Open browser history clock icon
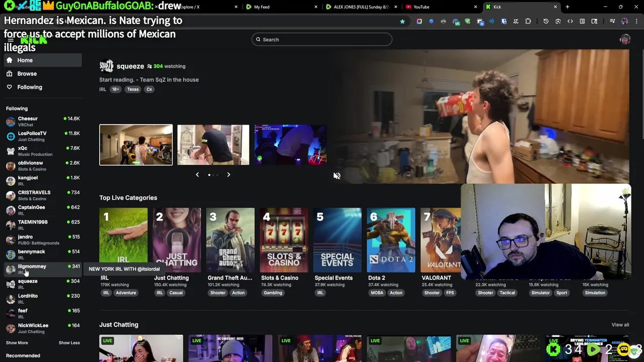Viewport: 644px width, 362px height. tap(546, 21)
